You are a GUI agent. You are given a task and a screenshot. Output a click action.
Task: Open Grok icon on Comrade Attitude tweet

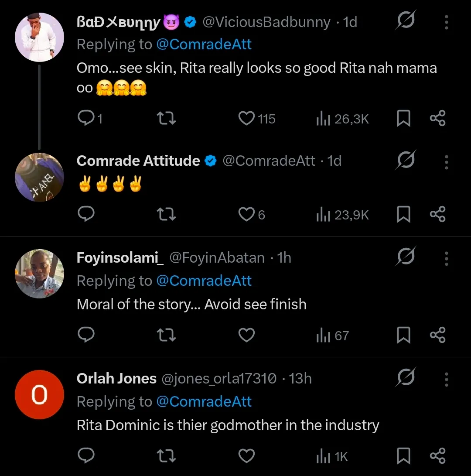pos(406,160)
